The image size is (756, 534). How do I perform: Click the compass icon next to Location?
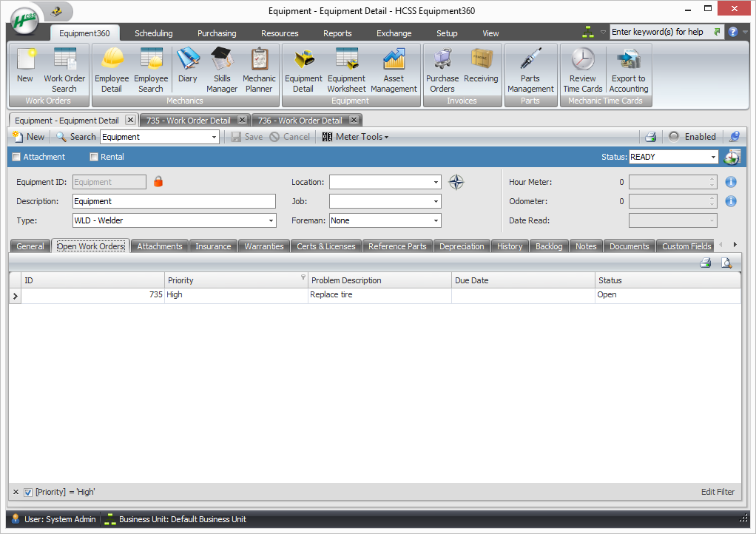point(456,182)
